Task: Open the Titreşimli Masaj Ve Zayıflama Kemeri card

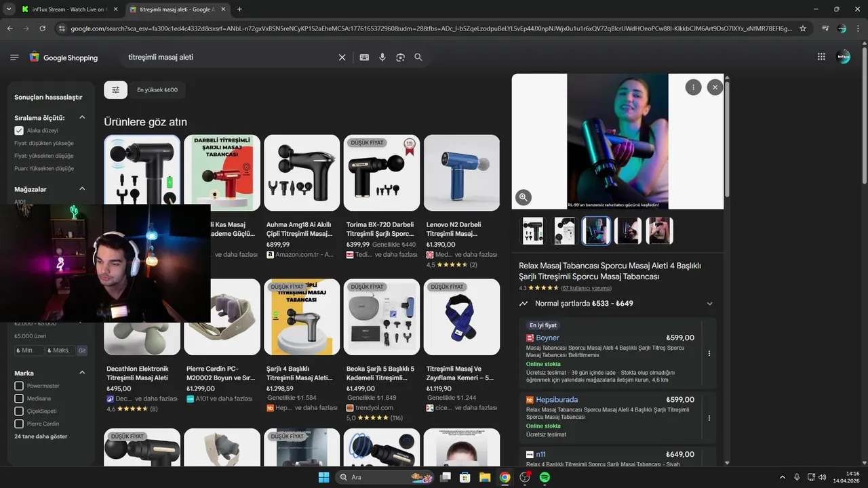Action: 462,346
